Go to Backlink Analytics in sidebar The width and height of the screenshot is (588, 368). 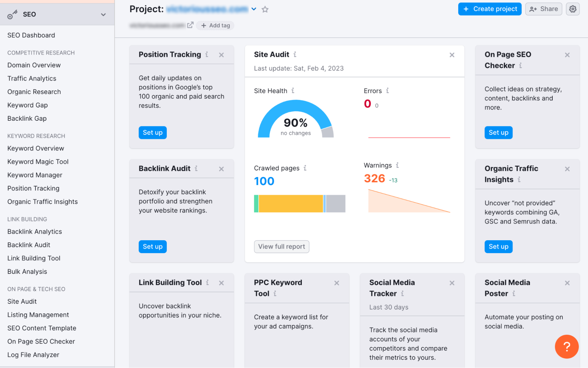(x=35, y=232)
